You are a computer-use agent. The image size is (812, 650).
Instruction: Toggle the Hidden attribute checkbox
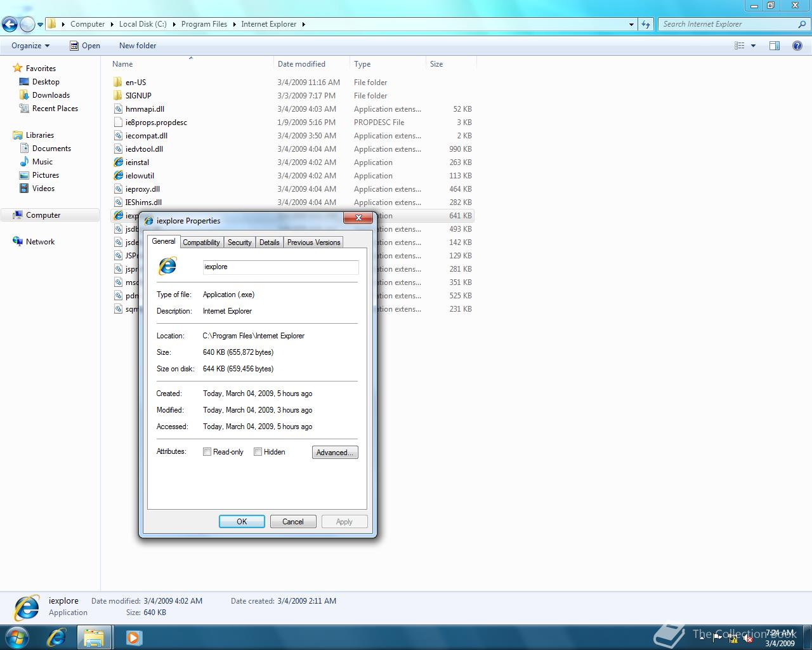pyautogui.click(x=258, y=452)
